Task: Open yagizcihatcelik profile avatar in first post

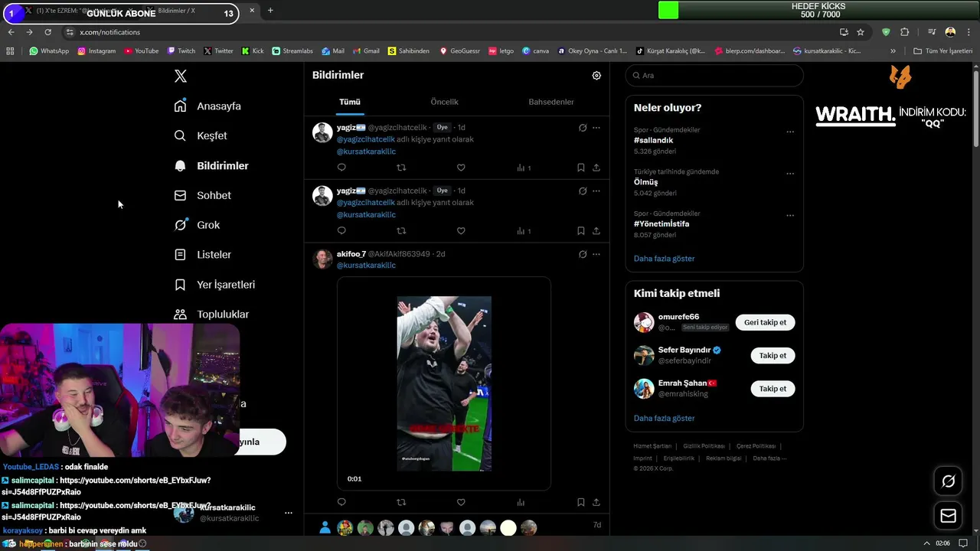Action: (x=322, y=132)
